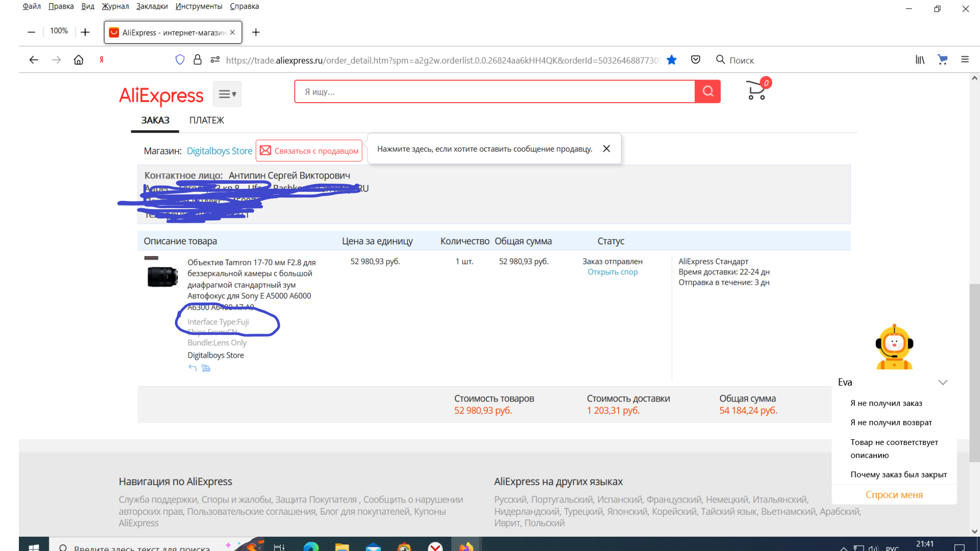Toggle the bookmark star for this page
The width and height of the screenshot is (980, 551).
tap(672, 60)
